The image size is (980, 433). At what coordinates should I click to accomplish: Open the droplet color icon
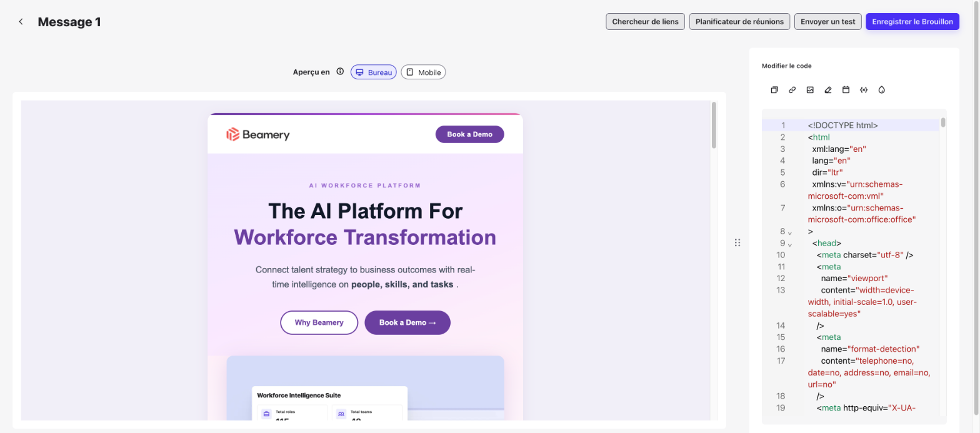point(882,90)
